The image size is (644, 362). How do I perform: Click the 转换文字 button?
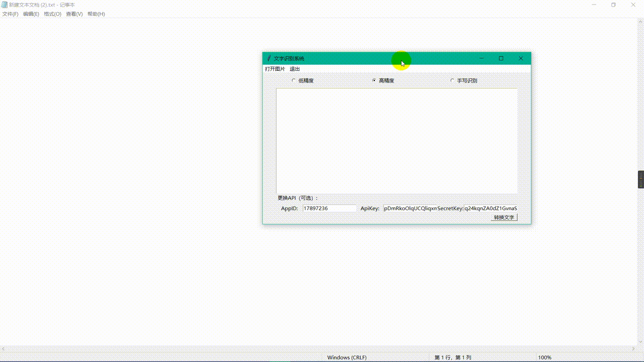pyautogui.click(x=504, y=218)
